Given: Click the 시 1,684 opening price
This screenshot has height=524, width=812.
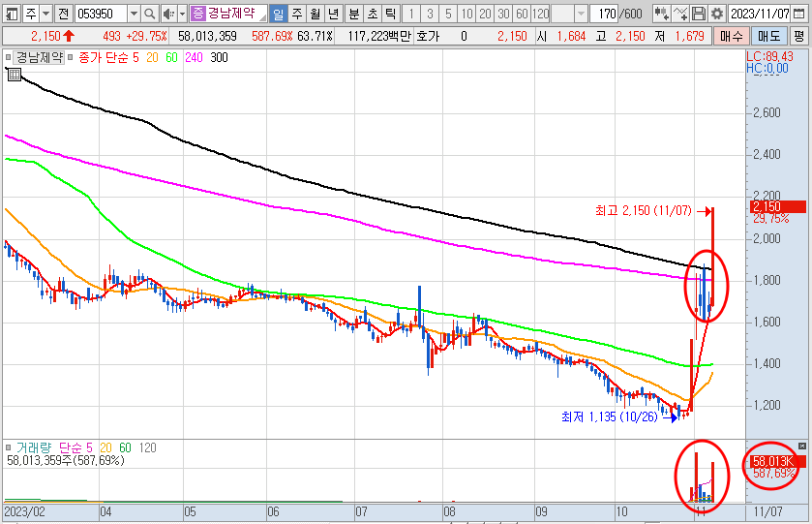Looking at the screenshot, I should 561,36.
